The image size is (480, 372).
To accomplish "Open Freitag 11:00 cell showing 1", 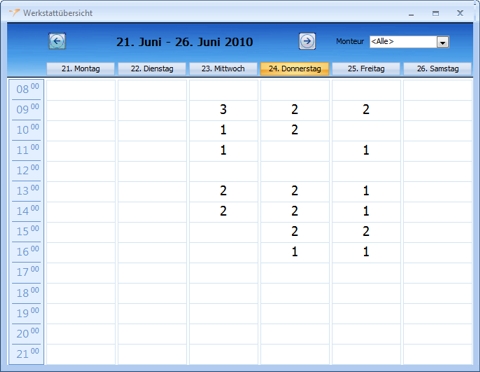I will point(366,150).
